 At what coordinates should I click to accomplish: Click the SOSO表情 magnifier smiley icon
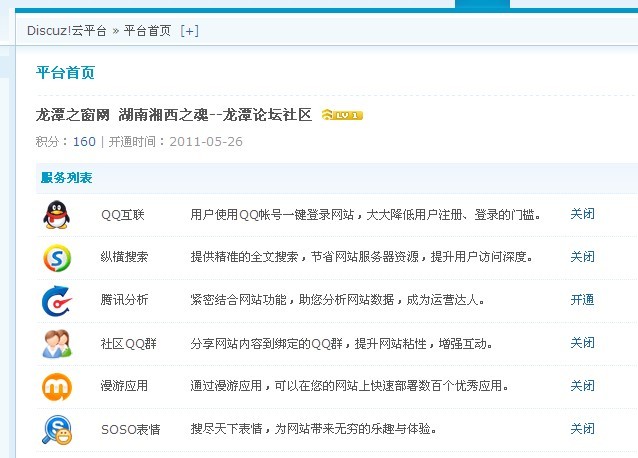[57, 430]
